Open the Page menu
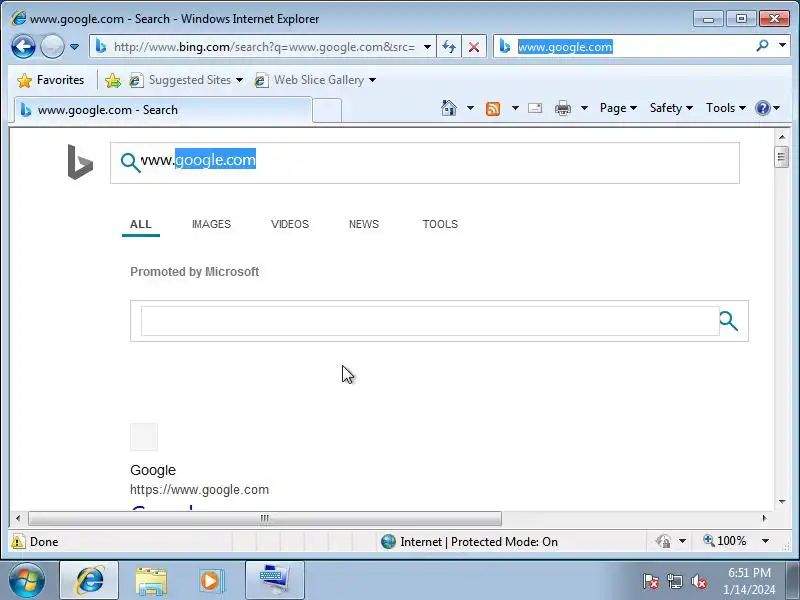The height and width of the screenshot is (600, 800). point(618,108)
